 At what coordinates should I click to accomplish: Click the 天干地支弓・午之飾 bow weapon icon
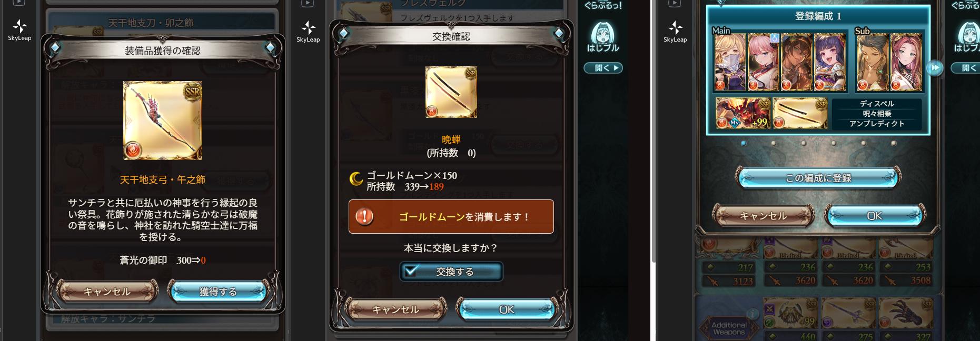[x=163, y=121]
